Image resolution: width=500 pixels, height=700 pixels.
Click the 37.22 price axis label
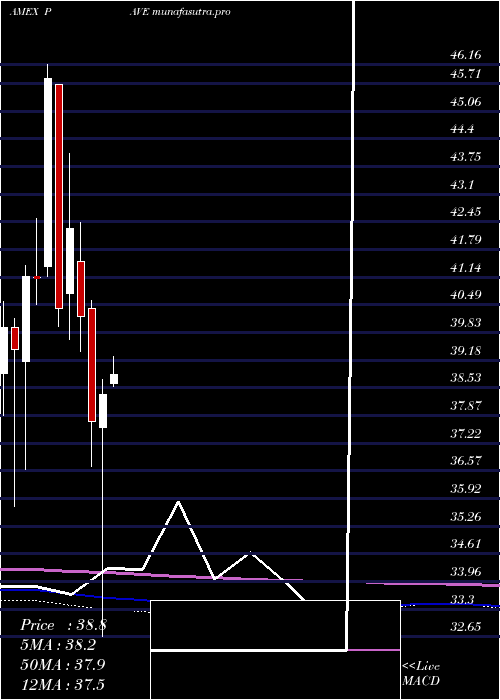(x=466, y=434)
